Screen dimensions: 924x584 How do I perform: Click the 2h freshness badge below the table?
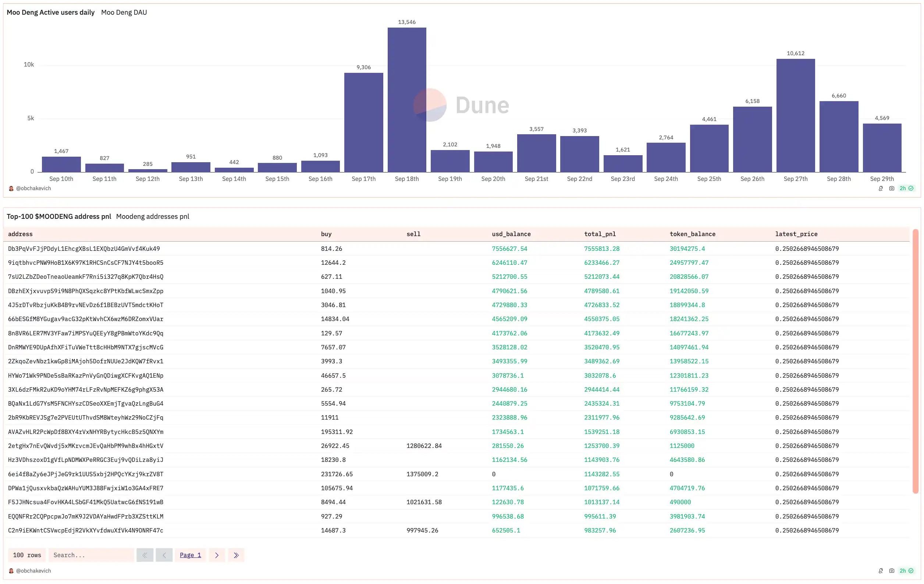(x=906, y=570)
